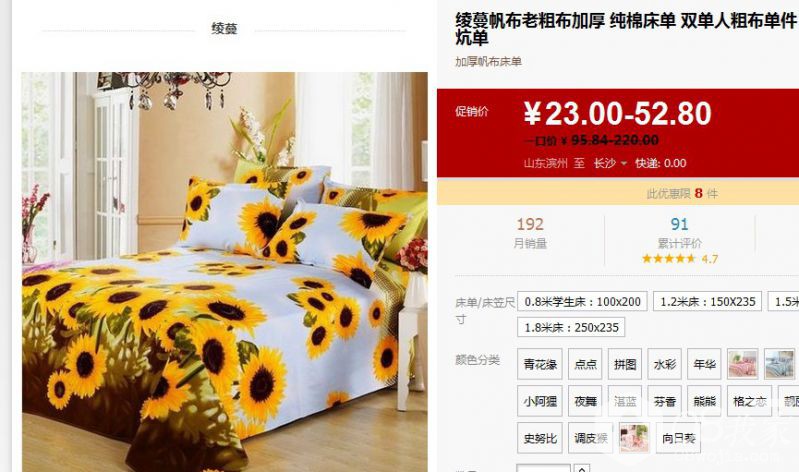
Task: Click the five-star rating icons
Action: coord(668,258)
